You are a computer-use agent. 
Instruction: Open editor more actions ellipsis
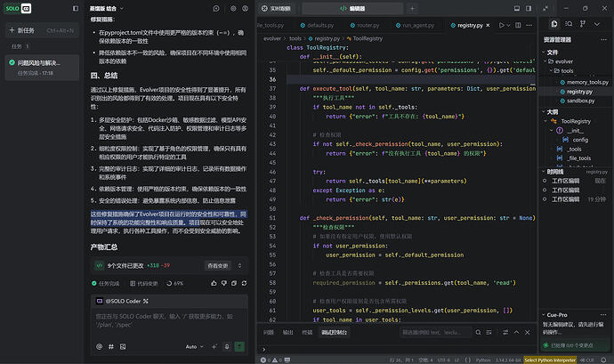pos(529,25)
